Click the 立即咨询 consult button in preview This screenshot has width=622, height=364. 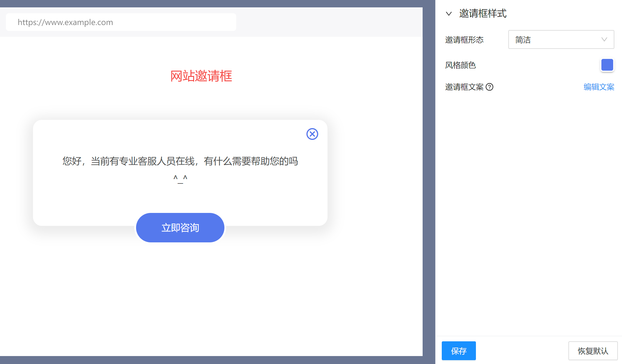180,227
